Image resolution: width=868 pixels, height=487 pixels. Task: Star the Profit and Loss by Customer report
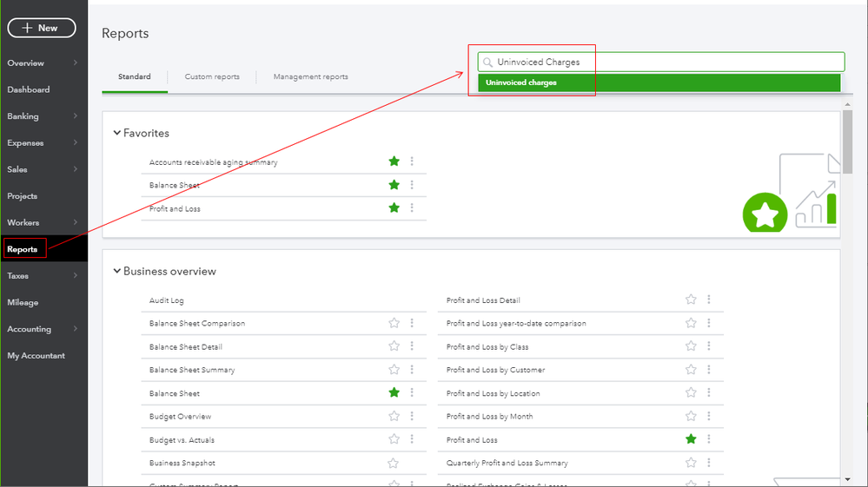(x=691, y=369)
